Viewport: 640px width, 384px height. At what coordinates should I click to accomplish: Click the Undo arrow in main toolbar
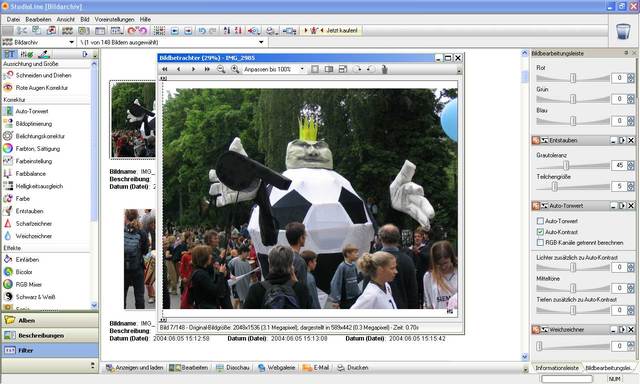click(x=202, y=31)
